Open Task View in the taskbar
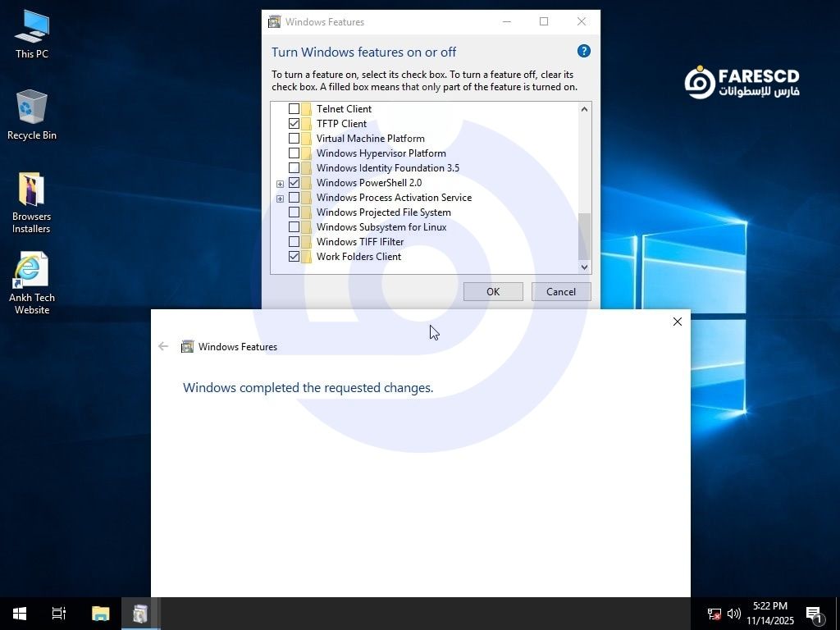The height and width of the screenshot is (630, 840). coord(59,614)
